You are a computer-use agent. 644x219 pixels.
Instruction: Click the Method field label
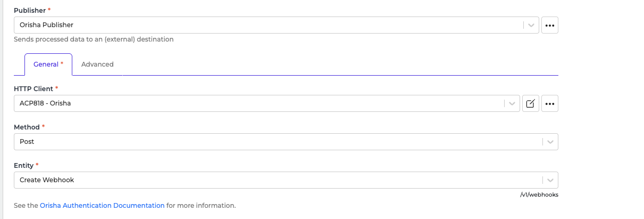(27, 127)
